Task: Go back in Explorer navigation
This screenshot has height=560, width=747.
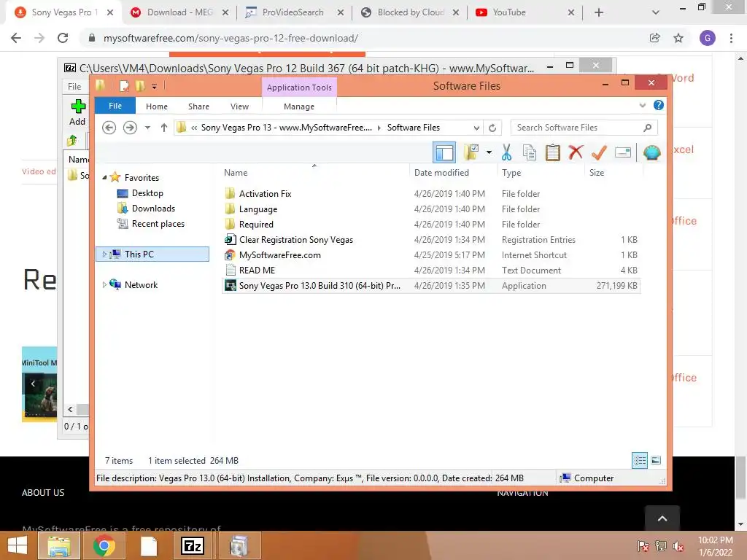Action: coord(109,128)
